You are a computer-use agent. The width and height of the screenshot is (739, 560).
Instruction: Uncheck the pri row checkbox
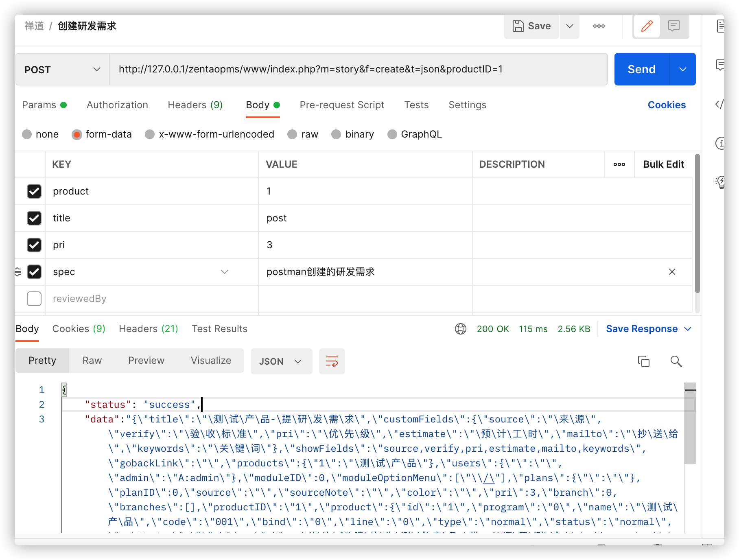pyautogui.click(x=34, y=245)
